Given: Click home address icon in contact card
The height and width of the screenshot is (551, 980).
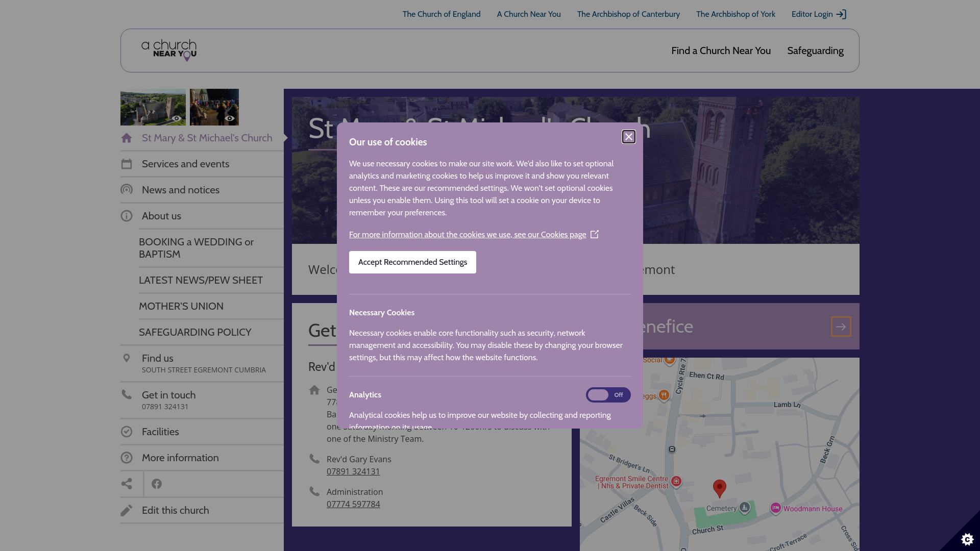Looking at the screenshot, I should pyautogui.click(x=314, y=390).
